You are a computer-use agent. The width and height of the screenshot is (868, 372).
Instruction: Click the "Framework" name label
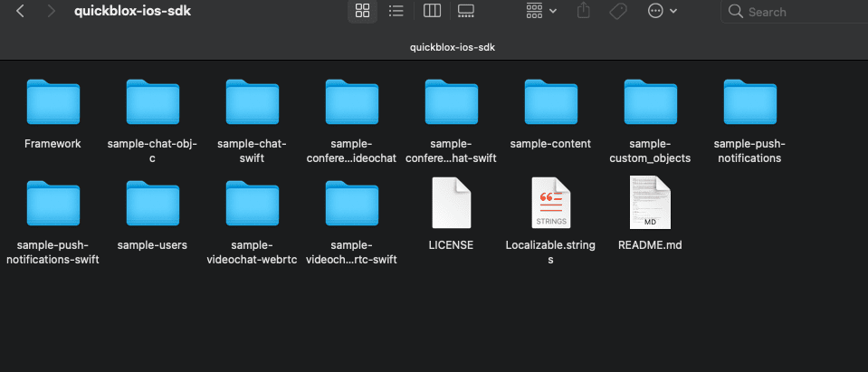tap(52, 144)
